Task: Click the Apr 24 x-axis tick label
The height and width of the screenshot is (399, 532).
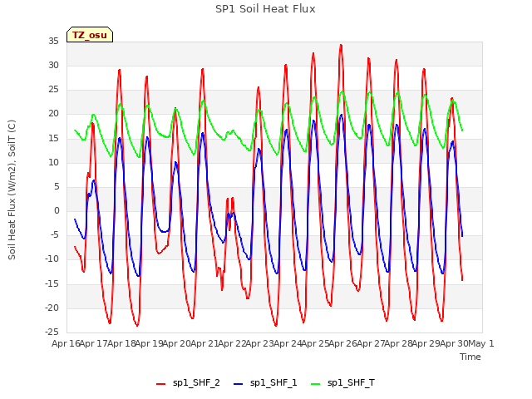Action: pos(288,343)
